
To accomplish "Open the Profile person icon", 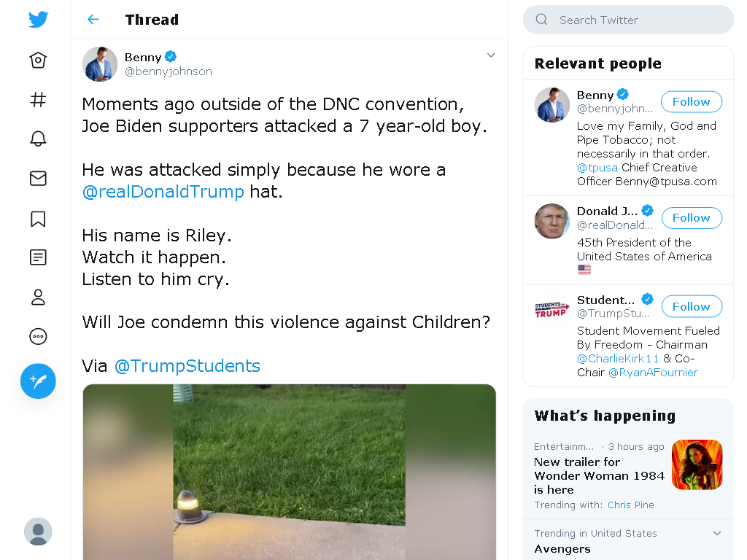I will [38, 297].
